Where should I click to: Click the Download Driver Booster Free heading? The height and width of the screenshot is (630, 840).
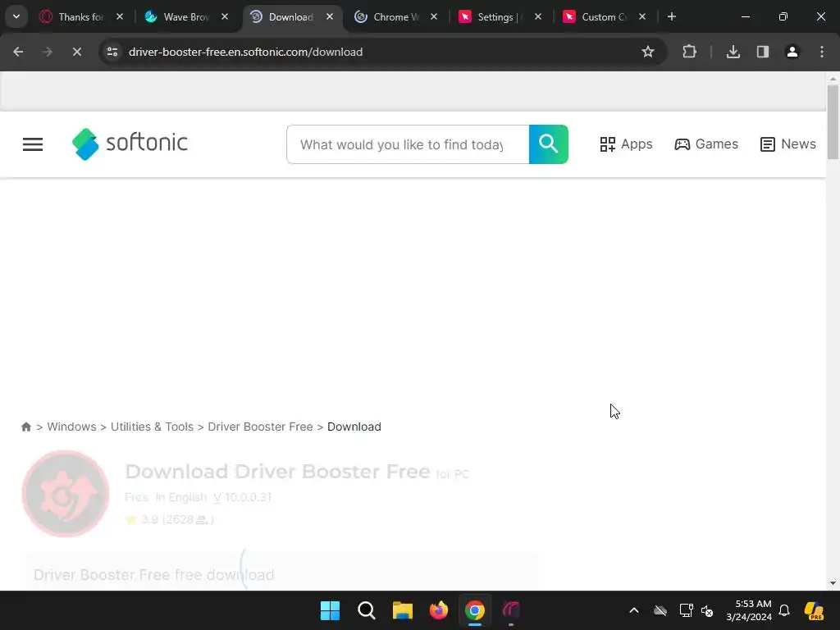[277, 472]
